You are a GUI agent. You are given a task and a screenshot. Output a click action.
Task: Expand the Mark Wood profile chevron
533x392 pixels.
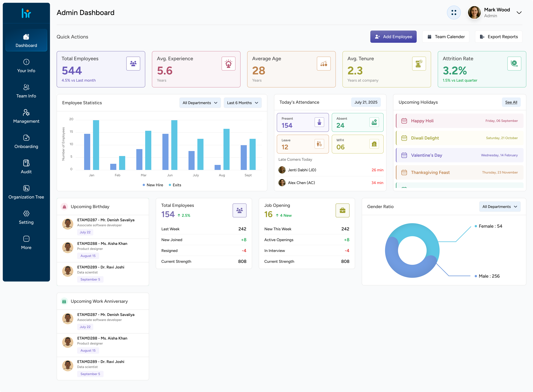click(x=519, y=13)
